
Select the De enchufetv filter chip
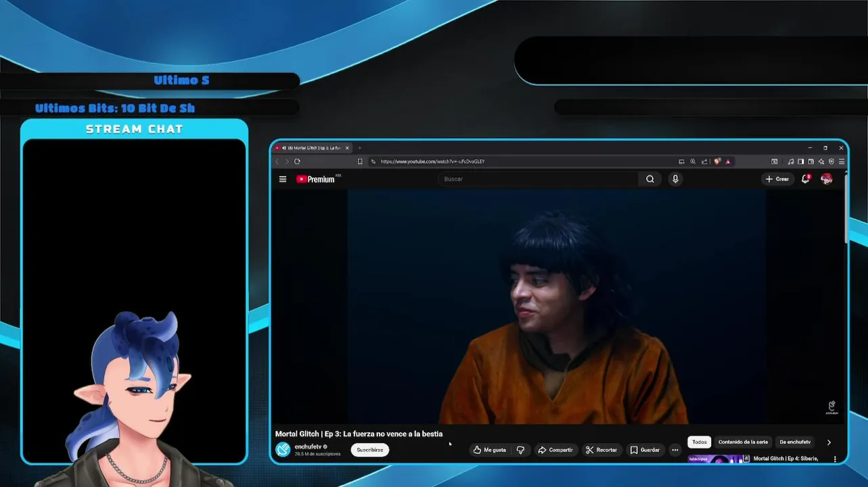pos(795,442)
